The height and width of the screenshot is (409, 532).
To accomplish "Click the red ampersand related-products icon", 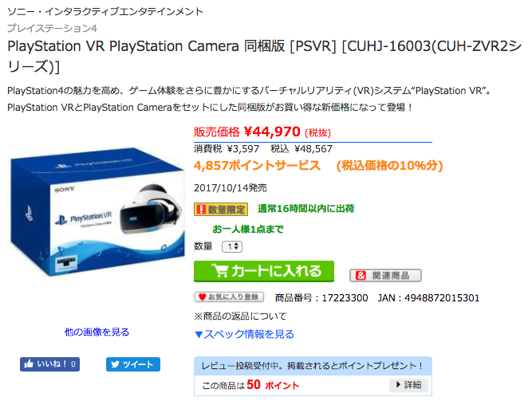I will (x=361, y=275).
